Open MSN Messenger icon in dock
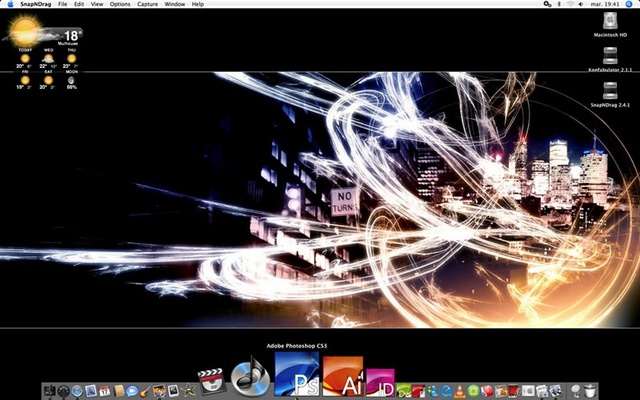The width and height of the screenshot is (640, 400). pyautogui.click(x=433, y=391)
